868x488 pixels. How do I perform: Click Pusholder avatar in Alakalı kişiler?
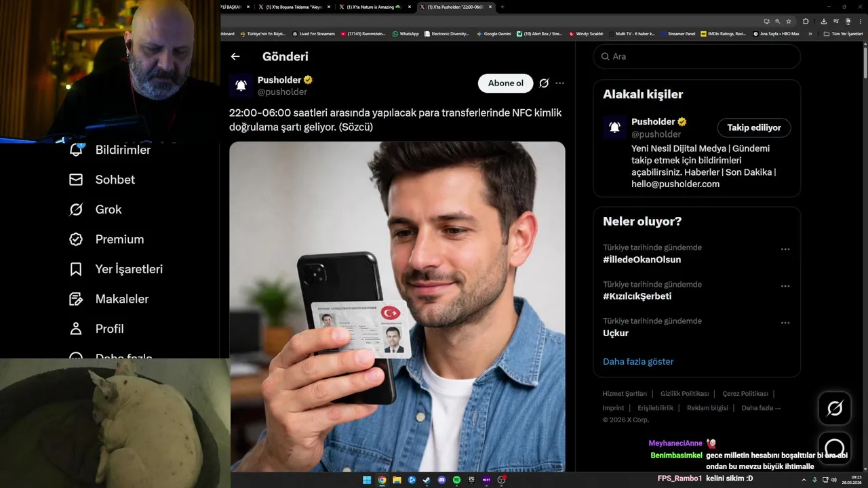click(614, 127)
